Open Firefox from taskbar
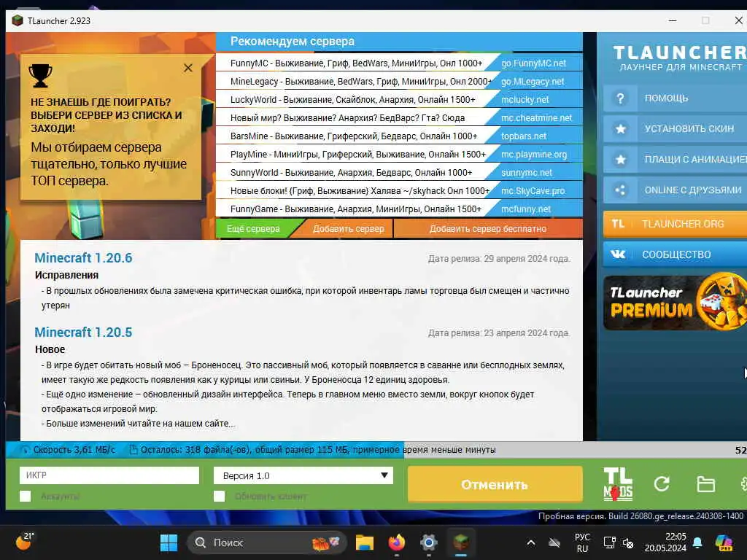The height and width of the screenshot is (560, 747). coord(396,542)
